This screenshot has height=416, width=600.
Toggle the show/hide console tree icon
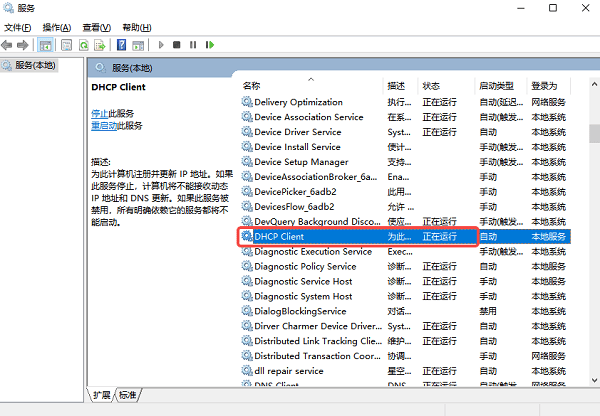click(x=46, y=45)
